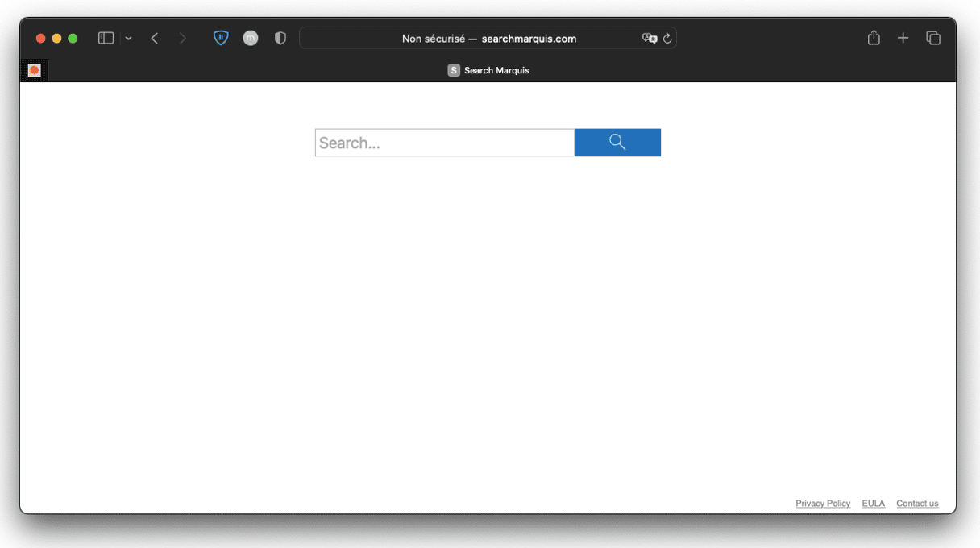The height and width of the screenshot is (548, 980).
Task: Follow the Contact us link
Action: pos(917,504)
